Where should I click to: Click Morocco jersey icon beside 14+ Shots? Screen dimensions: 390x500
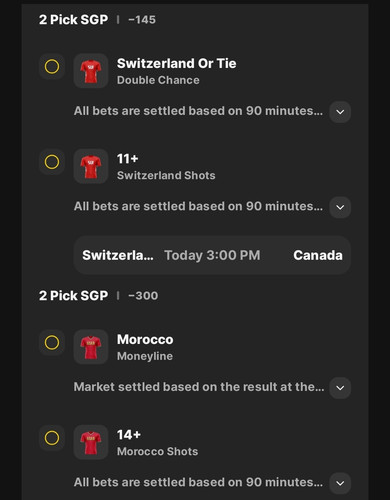click(x=91, y=442)
